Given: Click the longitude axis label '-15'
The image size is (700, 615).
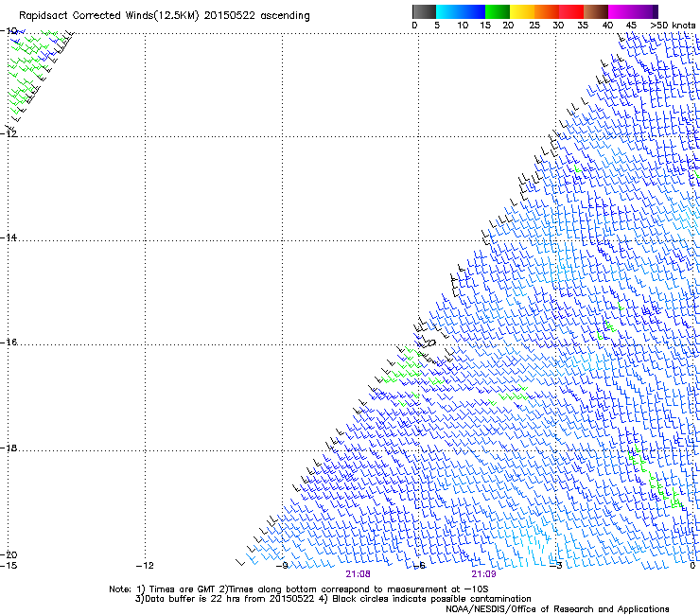Looking at the screenshot, I should (9, 566).
